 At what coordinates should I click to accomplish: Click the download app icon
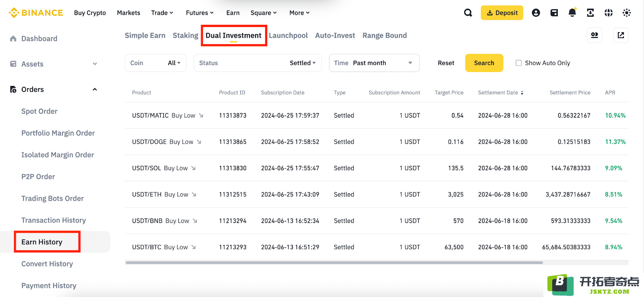tap(590, 13)
